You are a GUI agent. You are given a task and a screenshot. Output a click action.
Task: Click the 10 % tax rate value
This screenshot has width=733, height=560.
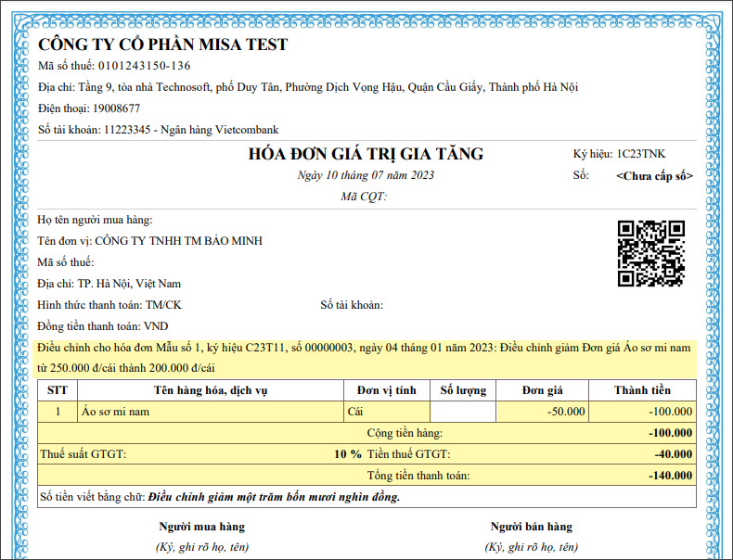[x=348, y=454]
